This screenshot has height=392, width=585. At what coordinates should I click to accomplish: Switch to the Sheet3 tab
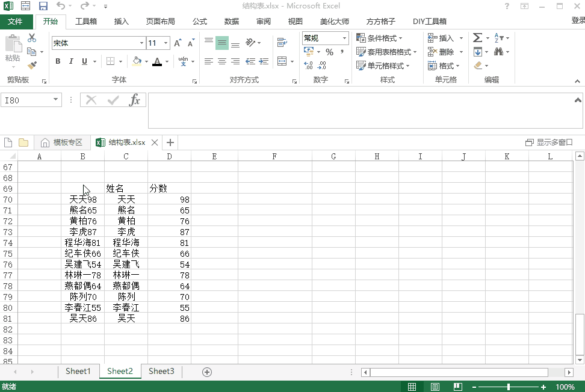pos(161,371)
